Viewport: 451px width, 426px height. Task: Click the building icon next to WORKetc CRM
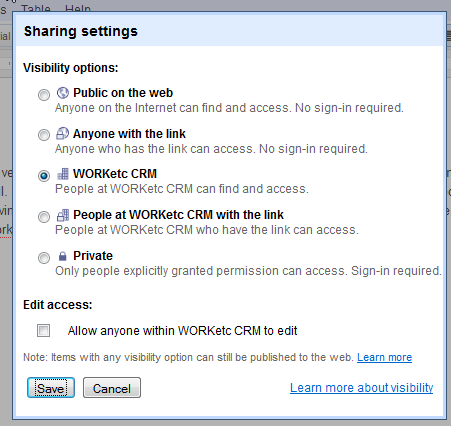(x=63, y=174)
